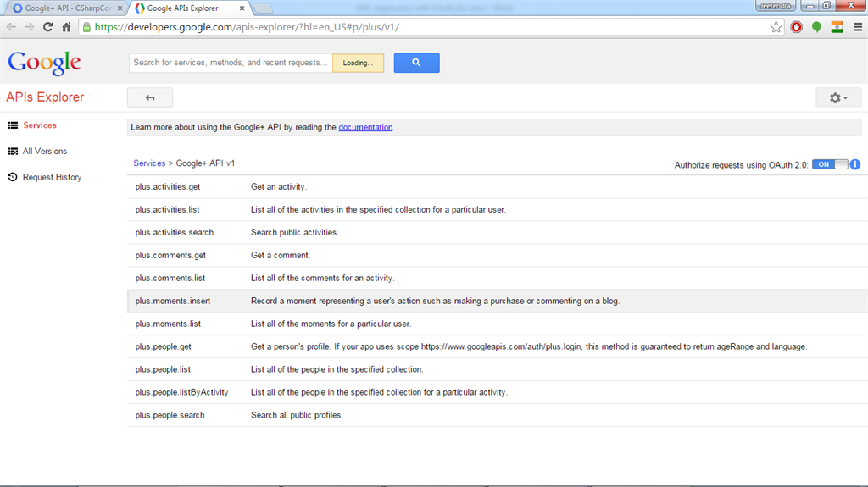Switch to the Google+ API CSharpCorner tab

click(x=66, y=8)
